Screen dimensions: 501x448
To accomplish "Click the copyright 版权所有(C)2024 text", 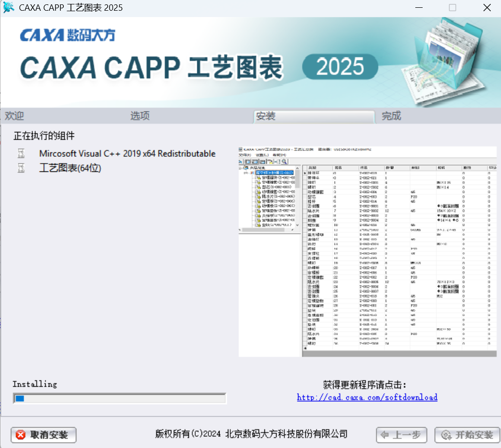I will tap(251, 434).
